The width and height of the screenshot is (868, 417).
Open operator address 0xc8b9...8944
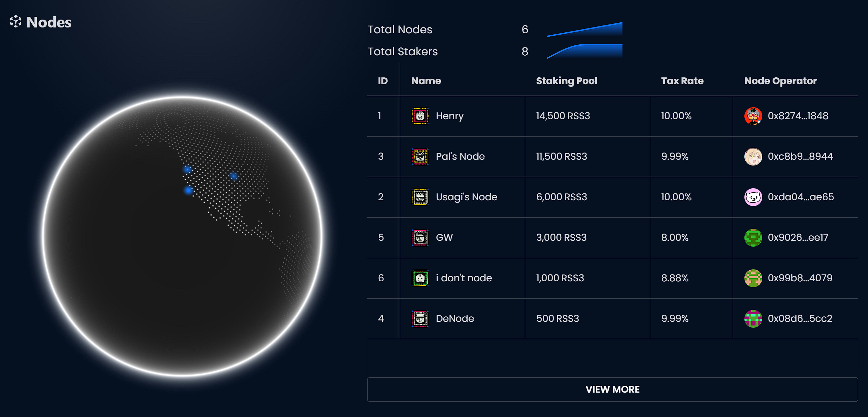pos(800,157)
